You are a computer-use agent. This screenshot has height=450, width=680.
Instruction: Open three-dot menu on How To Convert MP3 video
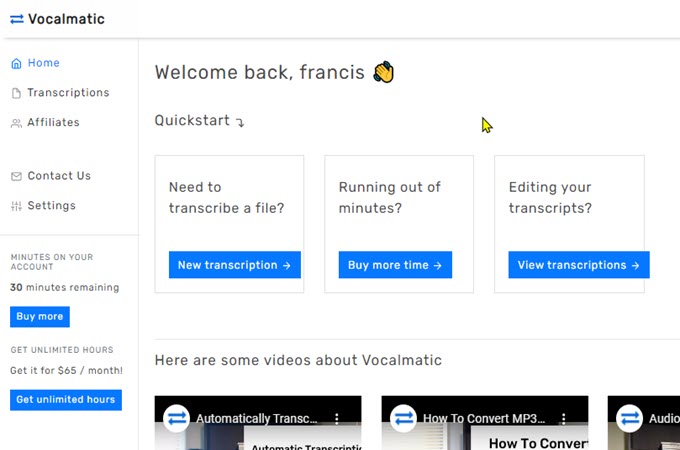[x=564, y=418]
